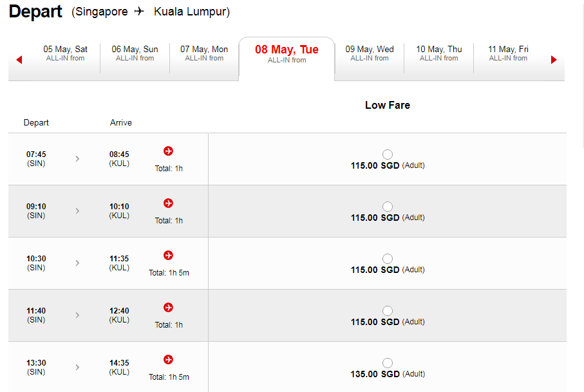This screenshot has width=584, height=392.
Task: Click the 135.00 SGD price text
Action: 375,374
